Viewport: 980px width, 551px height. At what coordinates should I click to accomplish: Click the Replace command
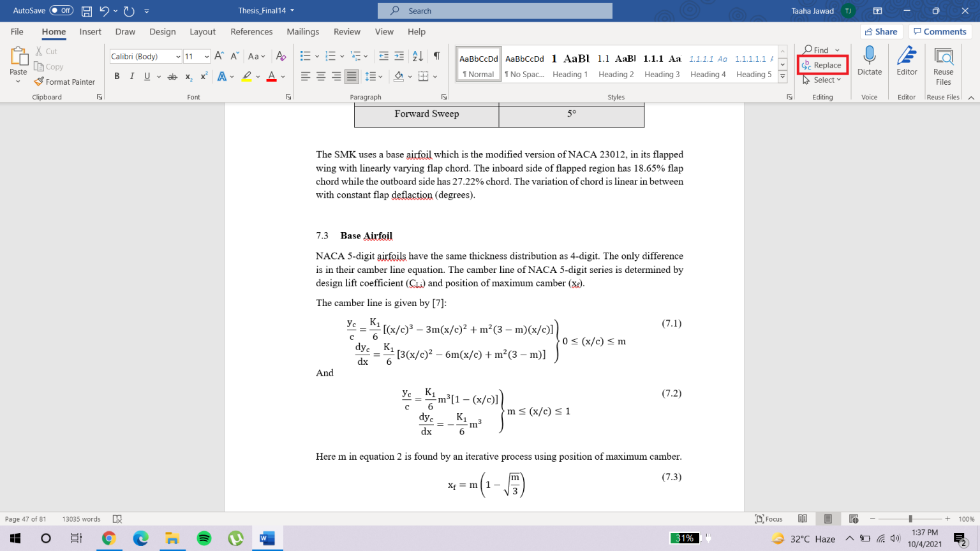pos(822,64)
